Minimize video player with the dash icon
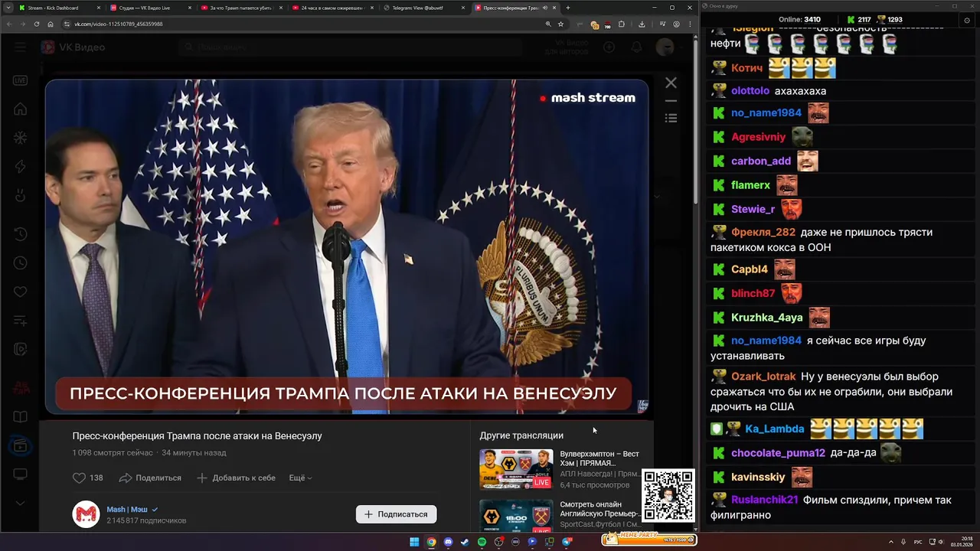Image resolution: width=980 pixels, height=551 pixels. point(671,101)
